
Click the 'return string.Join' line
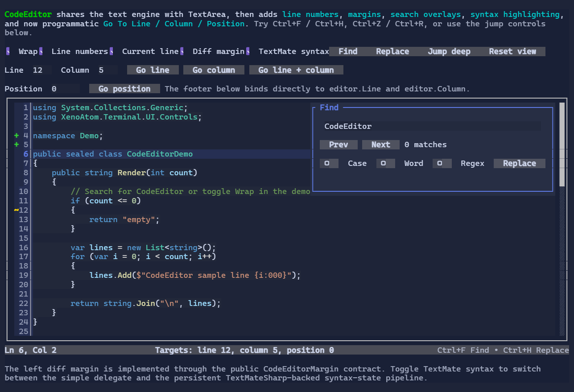tap(146, 303)
